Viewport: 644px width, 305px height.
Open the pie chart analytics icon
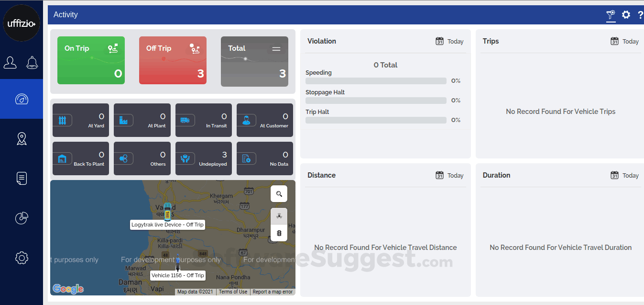pyautogui.click(x=22, y=218)
